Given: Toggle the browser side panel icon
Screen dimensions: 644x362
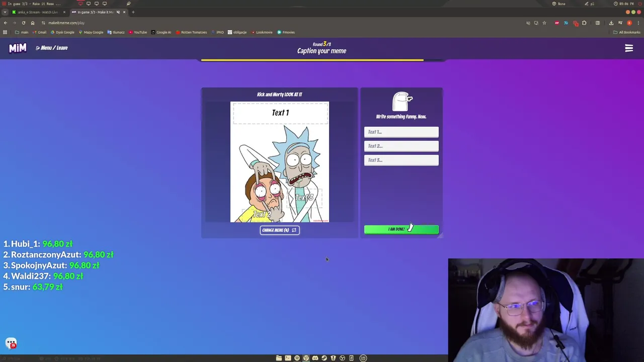Looking at the screenshot, I should click(x=597, y=23).
